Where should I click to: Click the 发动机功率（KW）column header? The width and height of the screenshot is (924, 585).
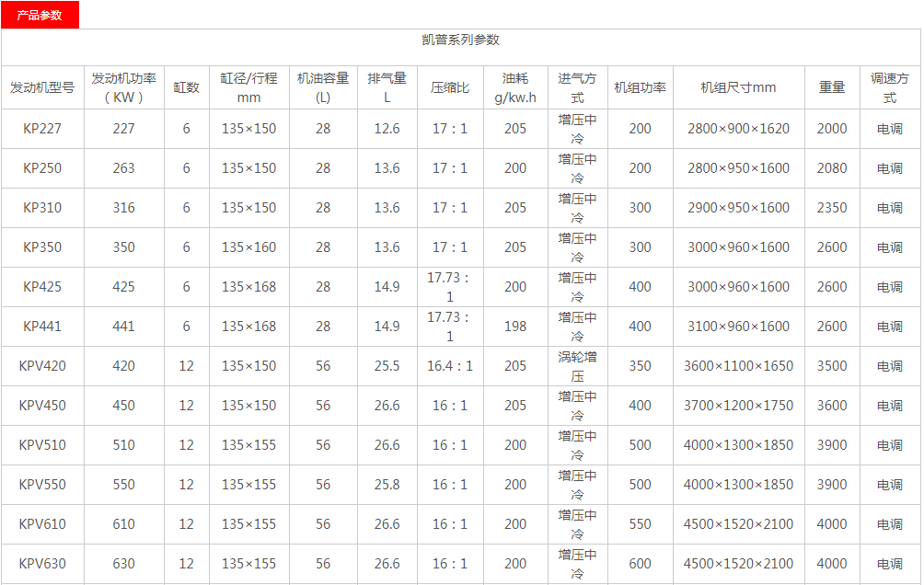pos(123,87)
